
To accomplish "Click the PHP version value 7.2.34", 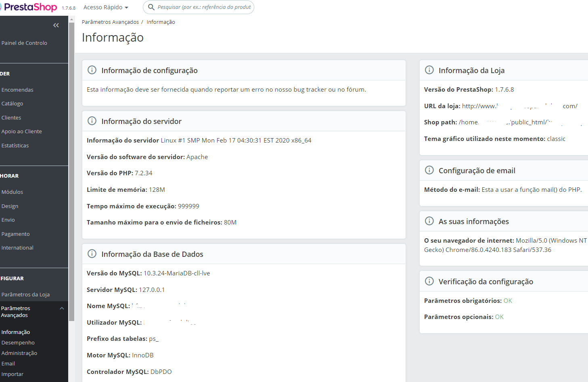I will (144, 173).
